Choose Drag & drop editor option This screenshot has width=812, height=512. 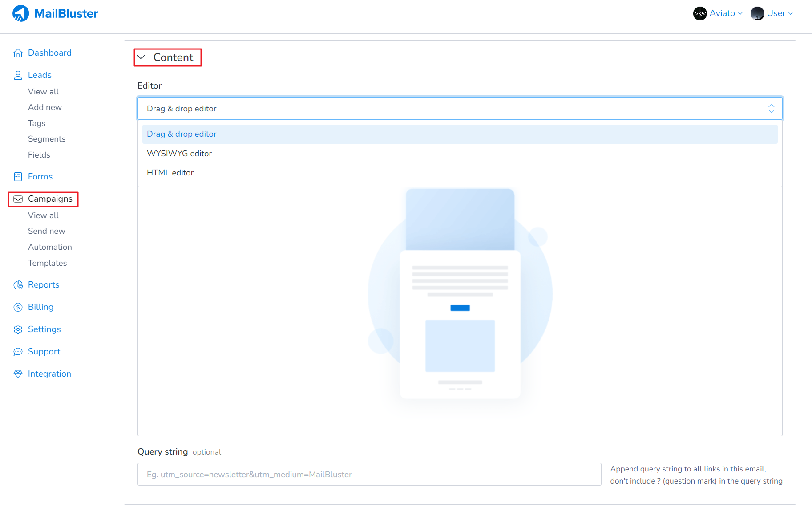460,134
